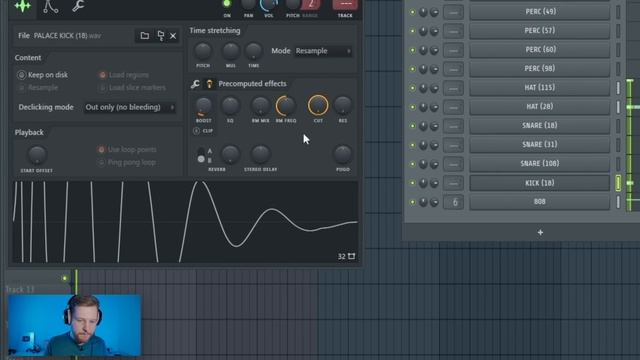Toggle Use loop points option
640x360 pixels.
tap(101, 149)
